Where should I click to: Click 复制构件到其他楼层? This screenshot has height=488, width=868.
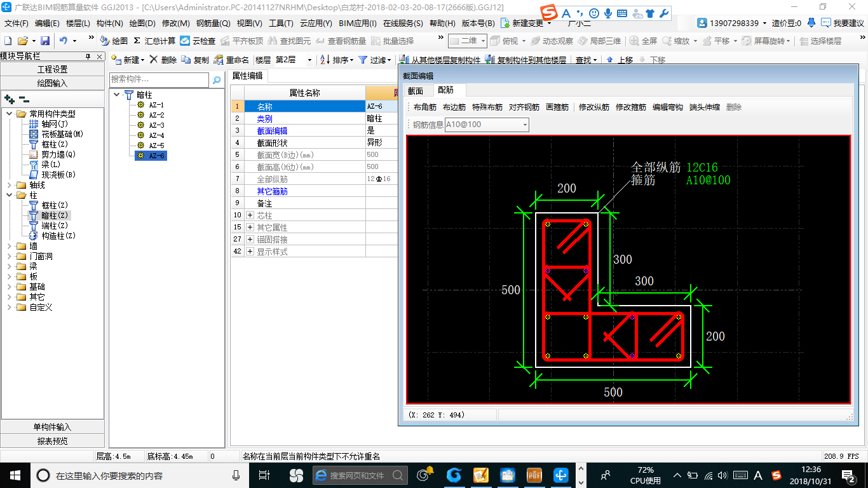pos(526,60)
